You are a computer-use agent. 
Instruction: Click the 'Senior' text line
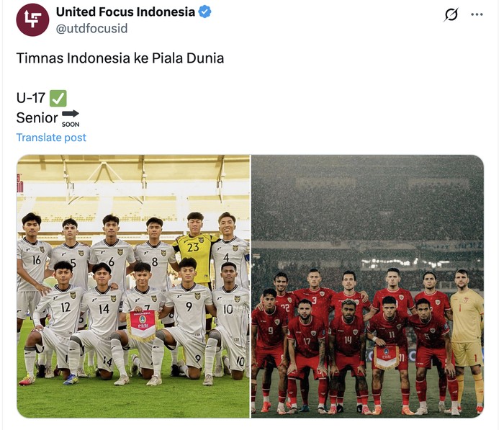tap(37, 118)
